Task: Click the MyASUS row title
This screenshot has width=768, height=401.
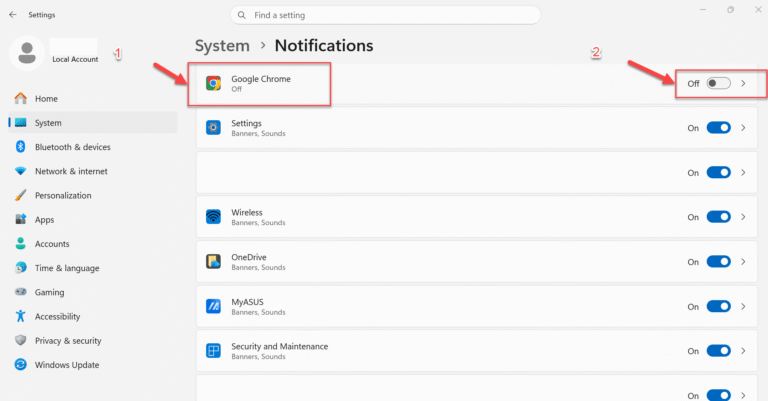Action: [x=247, y=302]
